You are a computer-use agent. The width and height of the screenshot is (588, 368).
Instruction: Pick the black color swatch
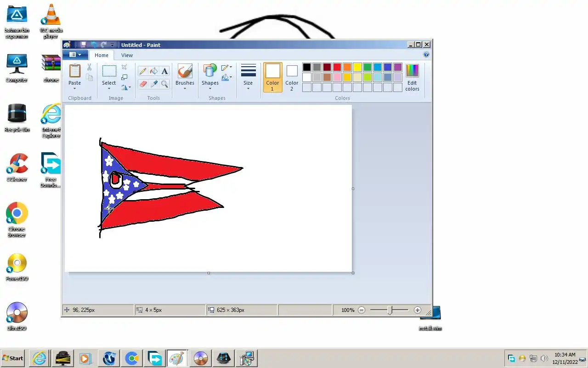coord(307,67)
